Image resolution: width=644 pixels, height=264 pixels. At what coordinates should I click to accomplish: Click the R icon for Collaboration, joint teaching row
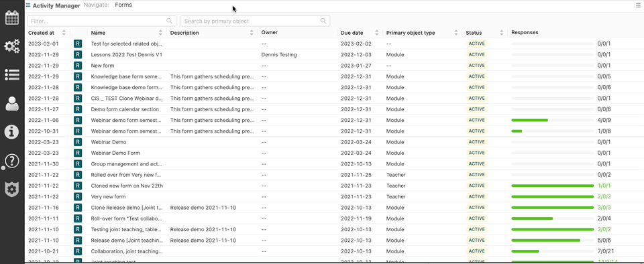78,251
